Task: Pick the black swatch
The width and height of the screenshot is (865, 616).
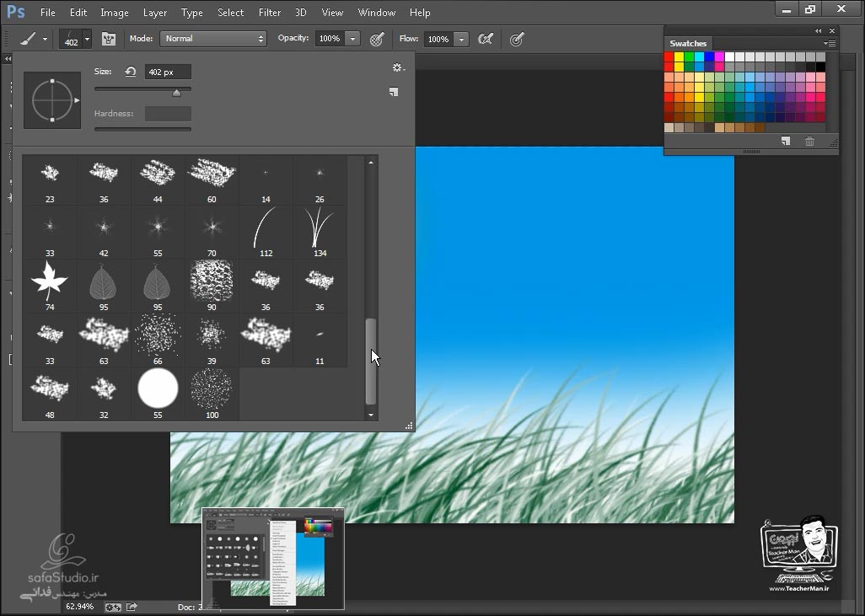Action: click(x=821, y=67)
